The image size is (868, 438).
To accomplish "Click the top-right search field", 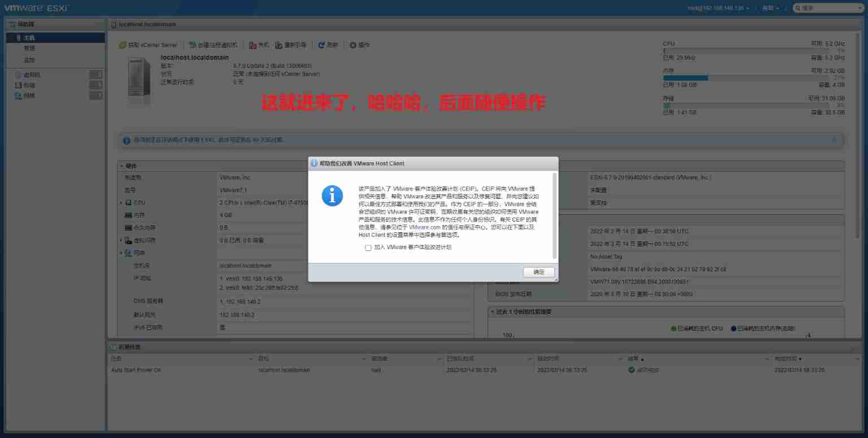I will 828,8.
